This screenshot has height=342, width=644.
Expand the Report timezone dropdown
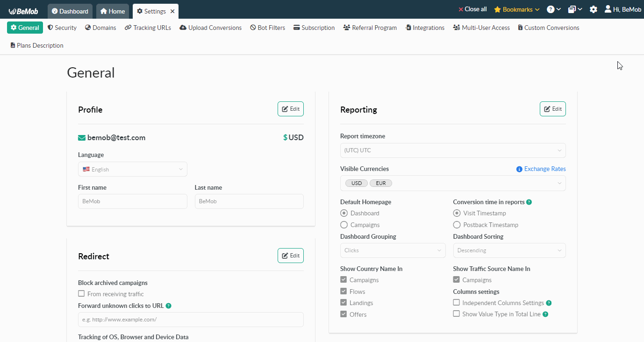click(453, 150)
